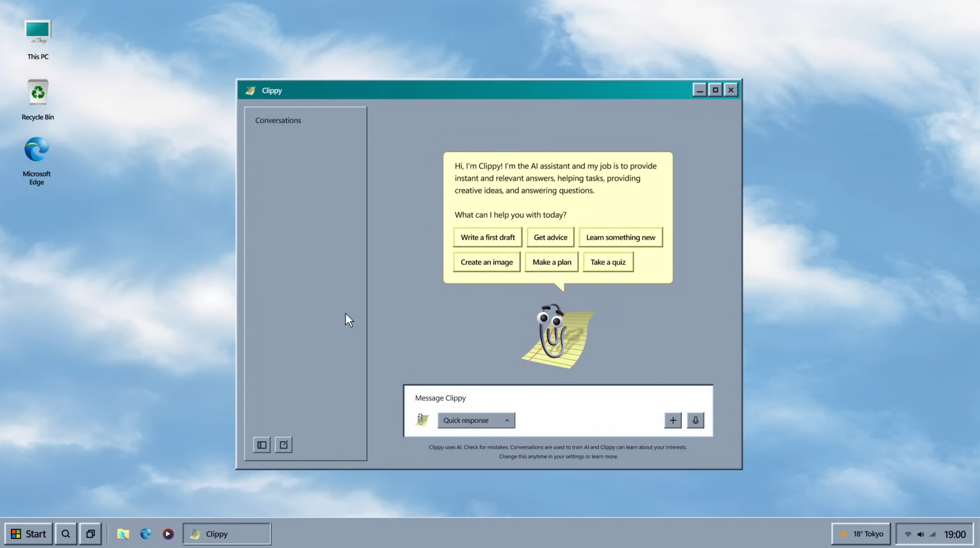Expand the Quick response dropdown
The height and width of the screenshot is (548, 980).
[507, 420]
